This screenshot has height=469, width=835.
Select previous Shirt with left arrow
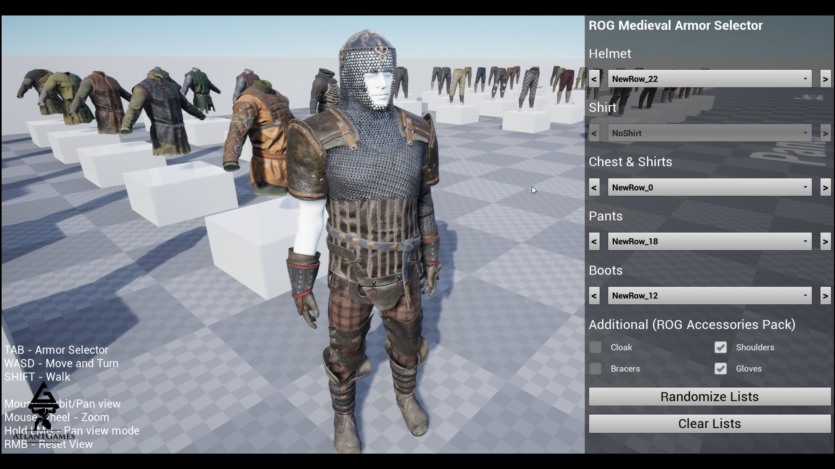pos(594,133)
